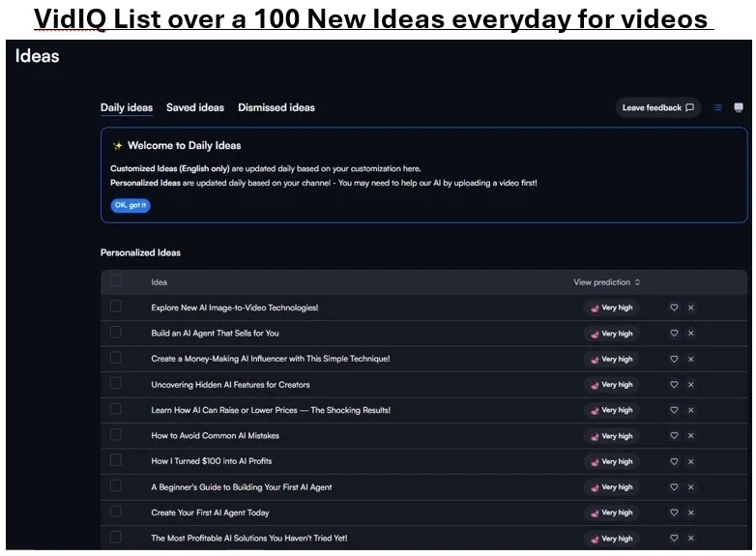Viewport: 756px width, 556px height.
Task: Heart the 'Create a Money-Making AI Influencer' idea
Action: point(674,360)
